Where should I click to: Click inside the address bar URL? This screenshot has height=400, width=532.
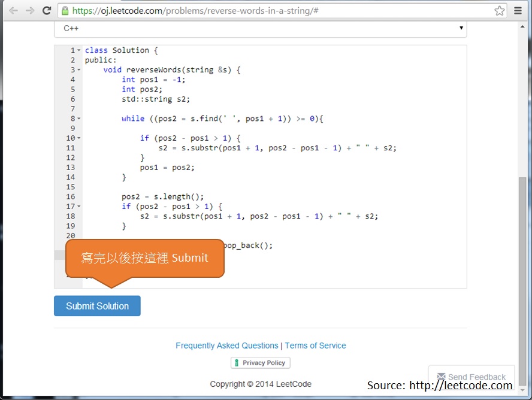click(180, 10)
